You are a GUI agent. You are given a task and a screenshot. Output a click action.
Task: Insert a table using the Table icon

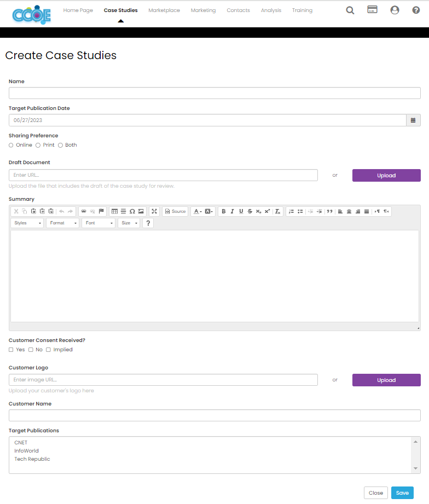[x=114, y=211]
